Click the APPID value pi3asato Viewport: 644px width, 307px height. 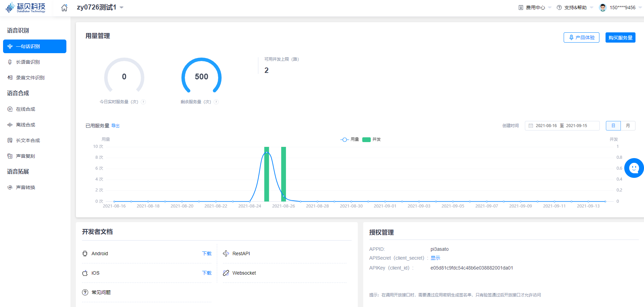(x=439, y=249)
